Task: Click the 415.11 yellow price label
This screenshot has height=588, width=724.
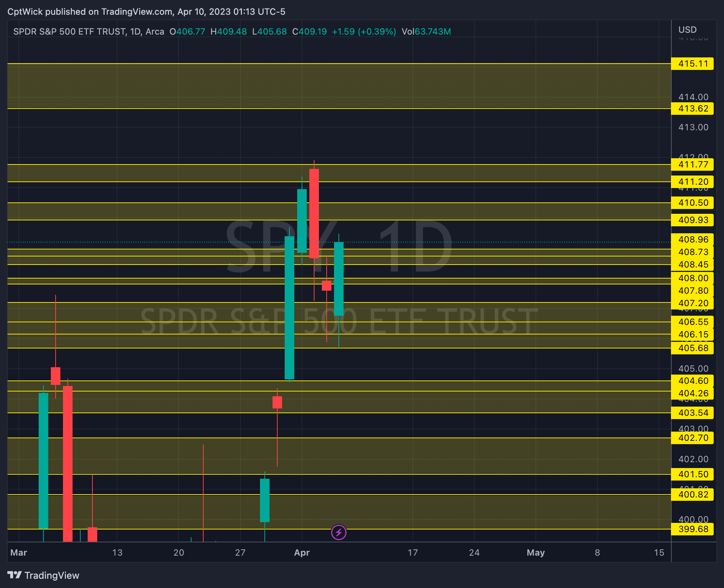Action: click(692, 64)
